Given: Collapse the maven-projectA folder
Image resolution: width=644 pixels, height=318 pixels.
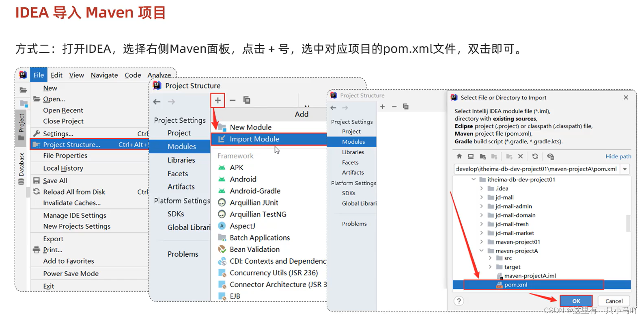Looking at the screenshot, I should [482, 251].
